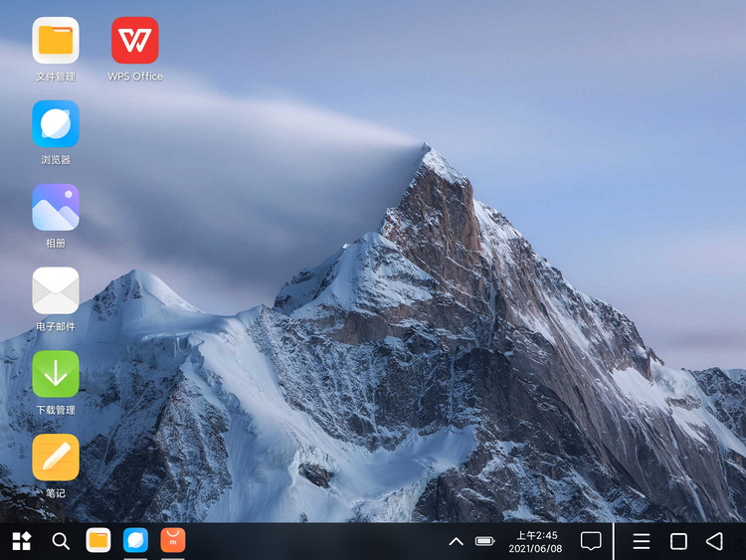This screenshot has height=560, width=746.
Task: Tap the square home navigation button
Action: coord(678,541)
